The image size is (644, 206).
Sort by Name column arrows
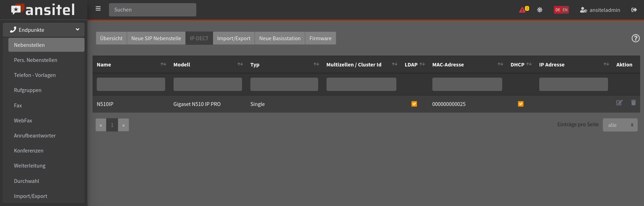163,64
